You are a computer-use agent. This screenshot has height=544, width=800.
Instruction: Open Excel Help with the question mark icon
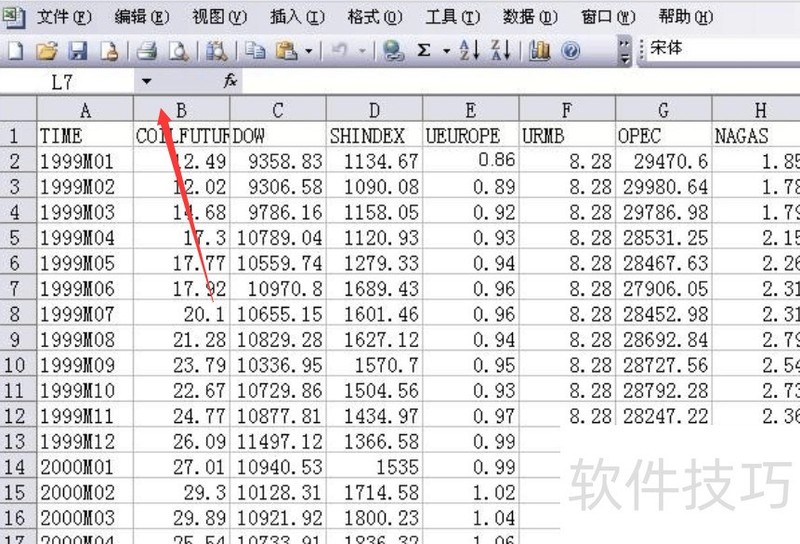click(570, 51)
